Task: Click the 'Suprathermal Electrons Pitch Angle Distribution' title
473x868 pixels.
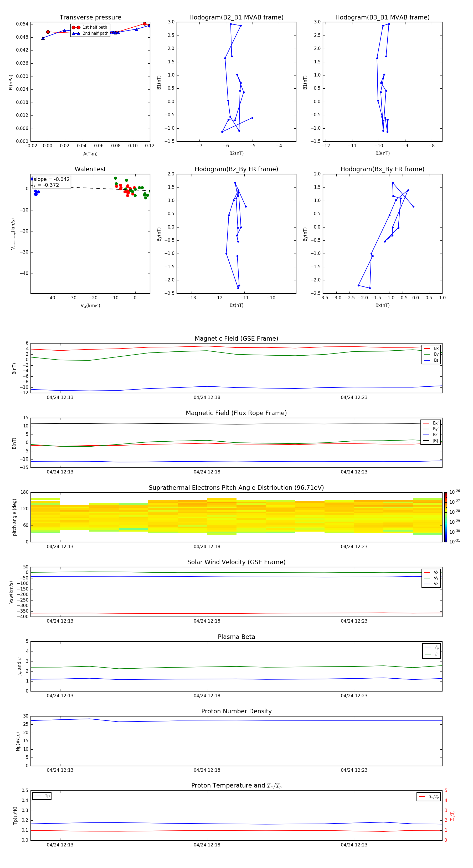Action: (236, 488)
